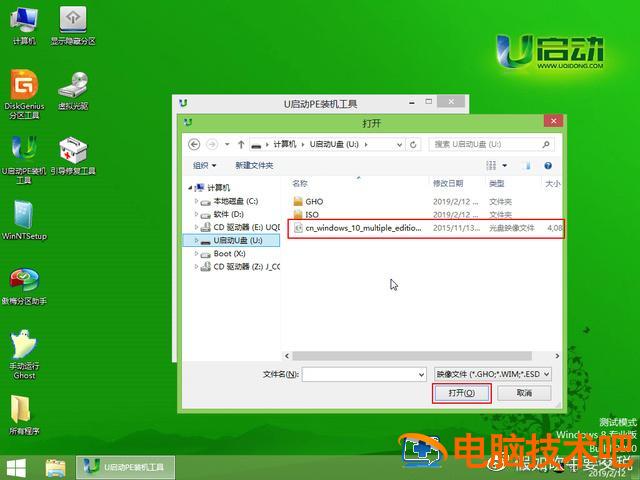Click the search magnifier icon
This screenshot has height=480, width=640.
(x=546, y=144)
